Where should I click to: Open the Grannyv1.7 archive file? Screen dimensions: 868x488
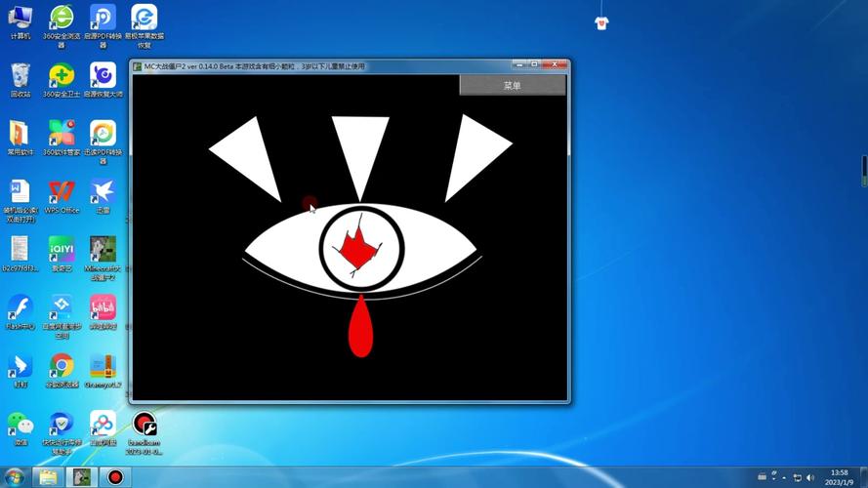tap(103, 371)
